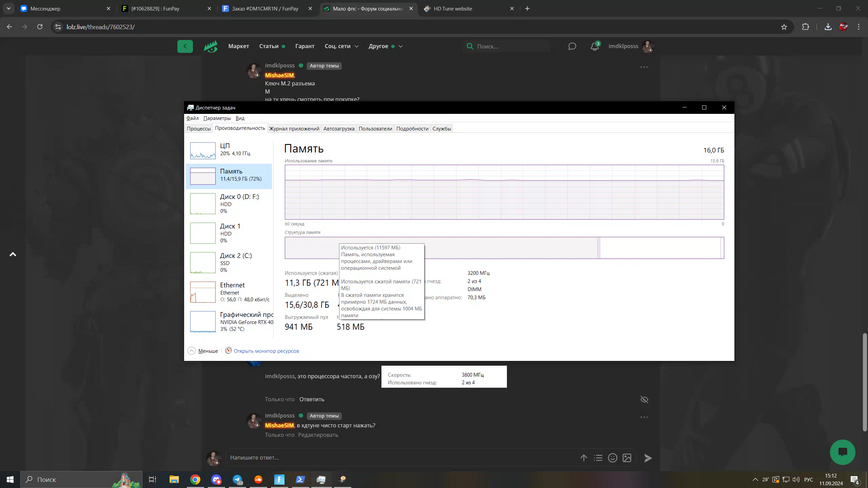Select Диск 0 (D: F:) performance item
Screen dimensions: 868x488
pyautogui.click(x=229, y=204)
